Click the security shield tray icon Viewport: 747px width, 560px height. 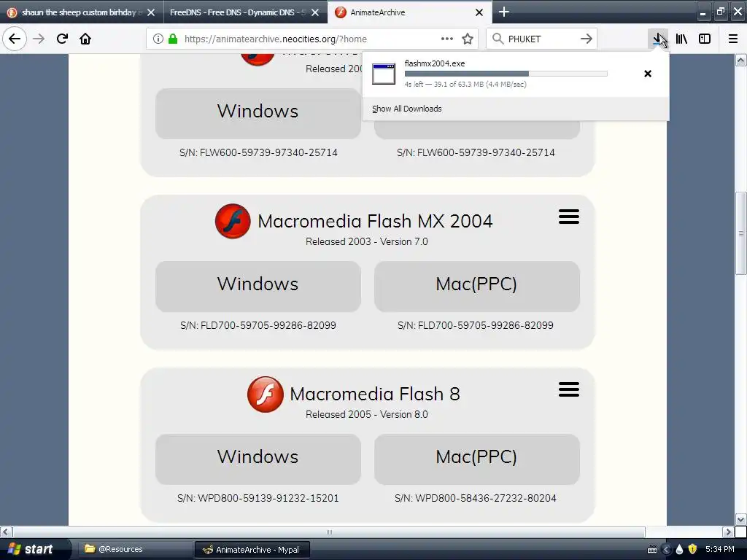[692, 549]
